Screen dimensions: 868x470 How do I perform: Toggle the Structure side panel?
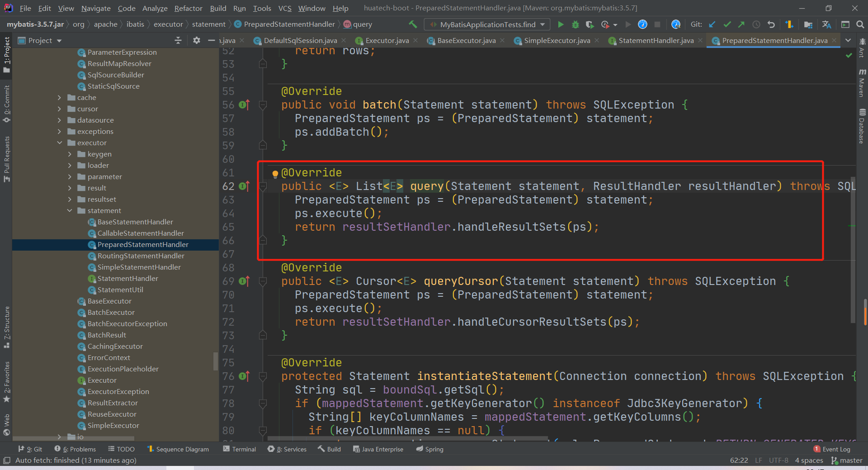(6, 327)
